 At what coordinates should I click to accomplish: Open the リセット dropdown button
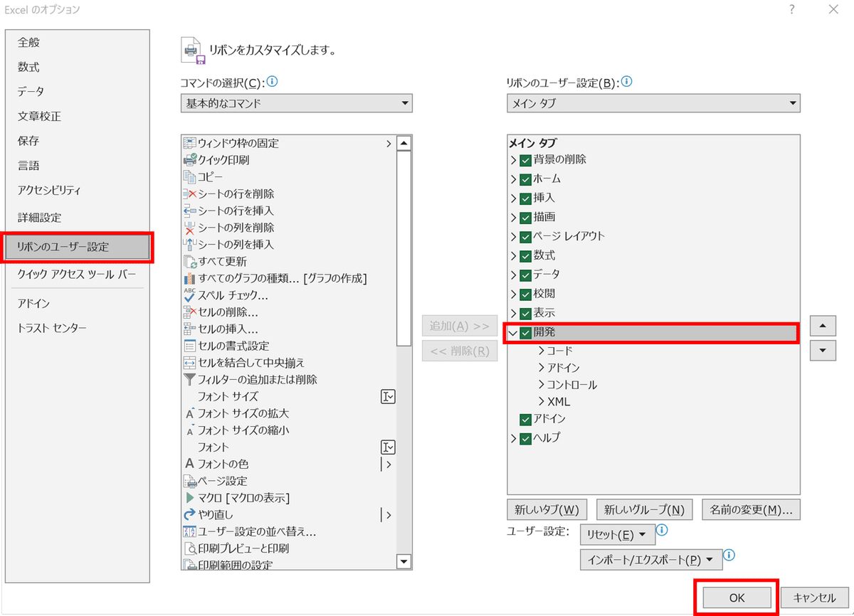pyautogui.click(x=618, y=535)
